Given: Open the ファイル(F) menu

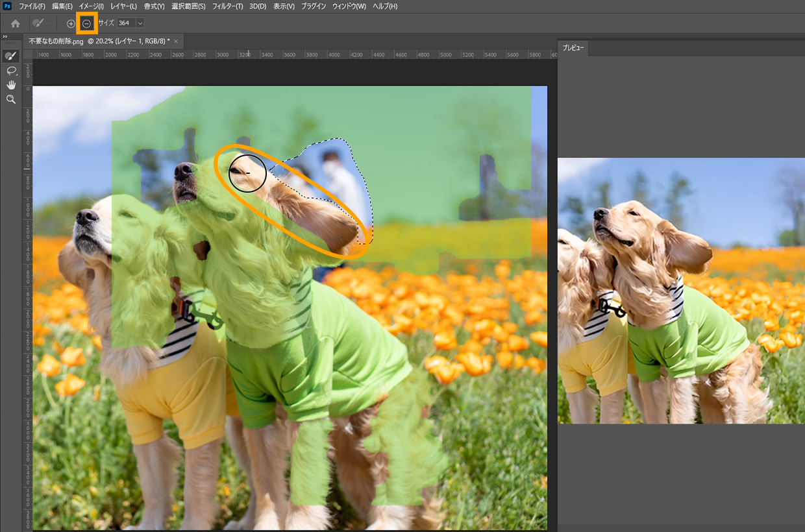Looking at the screenshot, I should pyautogui.click(x=32, y=6).
